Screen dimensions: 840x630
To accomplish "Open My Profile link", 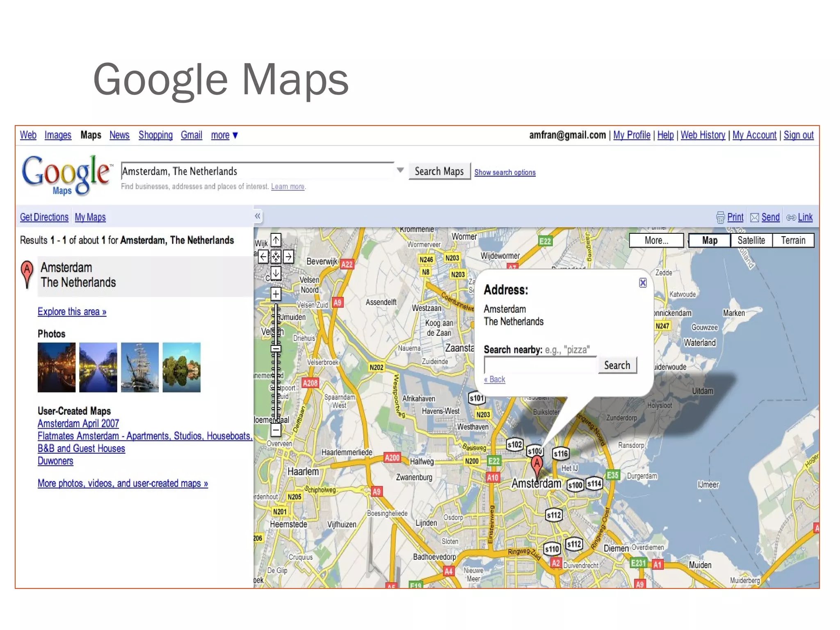I will (x=632, y=135).
